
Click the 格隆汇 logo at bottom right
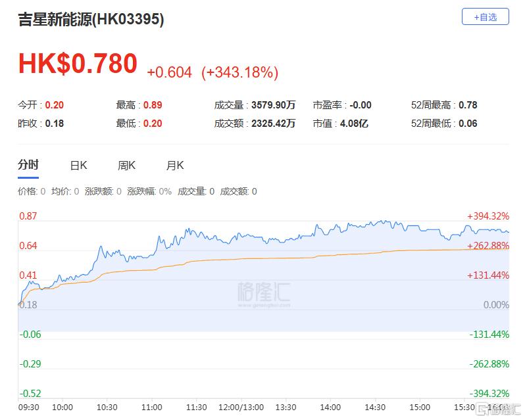(x=500, y=410)
